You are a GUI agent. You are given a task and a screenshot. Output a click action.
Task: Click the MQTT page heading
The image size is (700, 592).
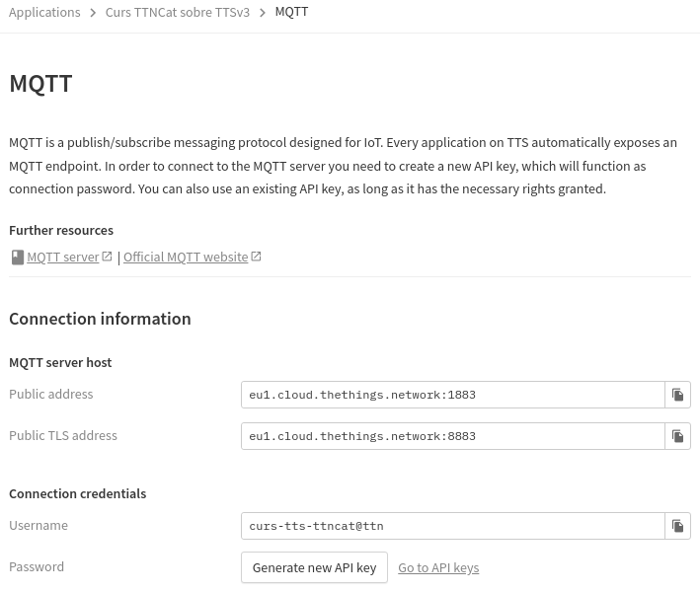pyautogui.click(x=40, y=84)
